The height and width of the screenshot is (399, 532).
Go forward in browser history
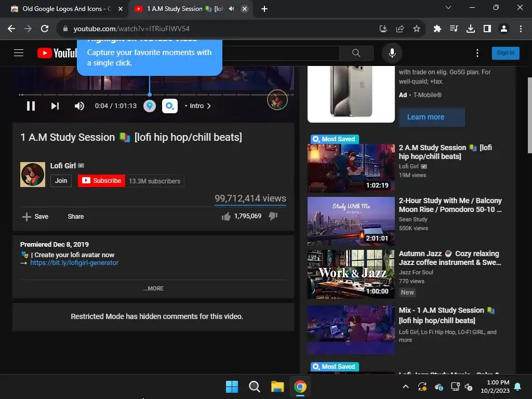point(28,29)
